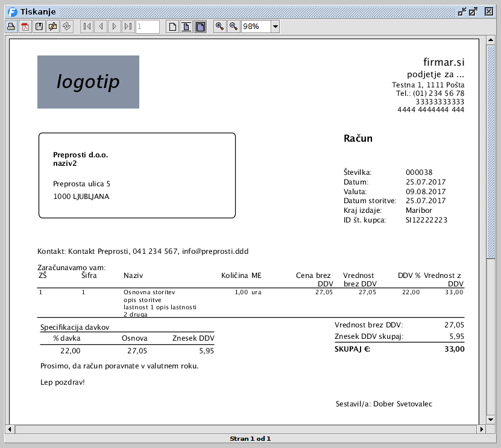Toggle the Actual Size view button
Viewport: 501px width, 448px height.
pos(172,27)
